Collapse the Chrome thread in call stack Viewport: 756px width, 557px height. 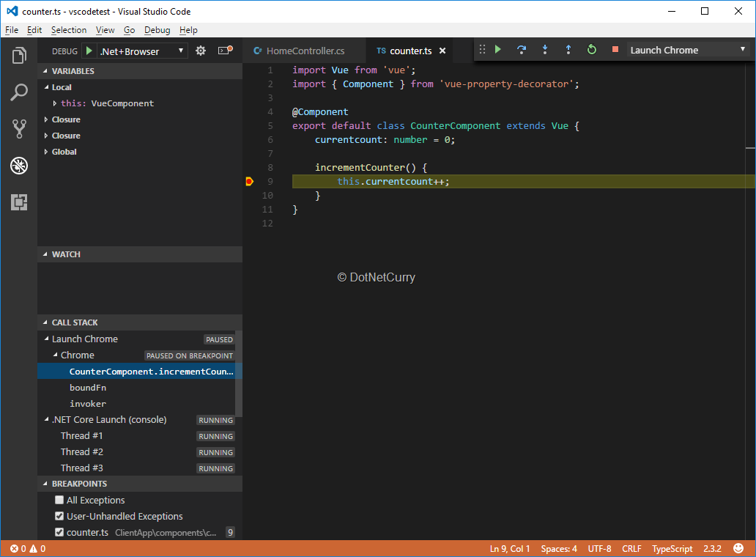coord(56,355)
